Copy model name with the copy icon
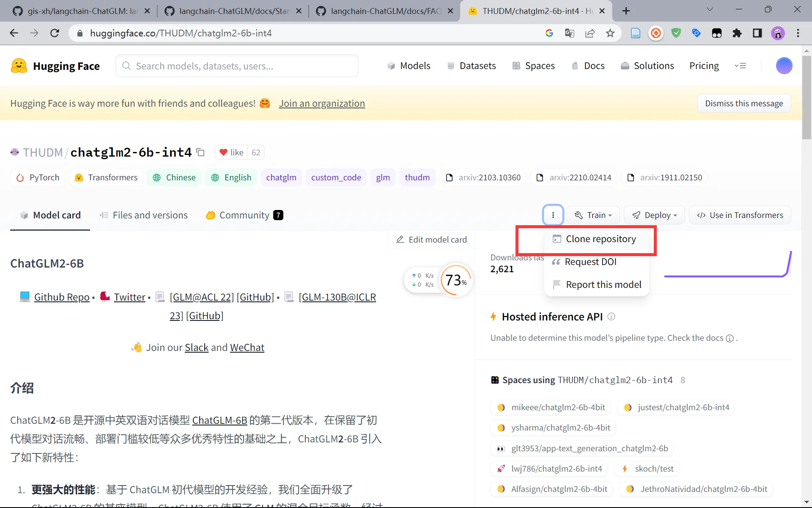Viewport: 812px width, 508px height. pyautogui.click(x=201, y=152)
